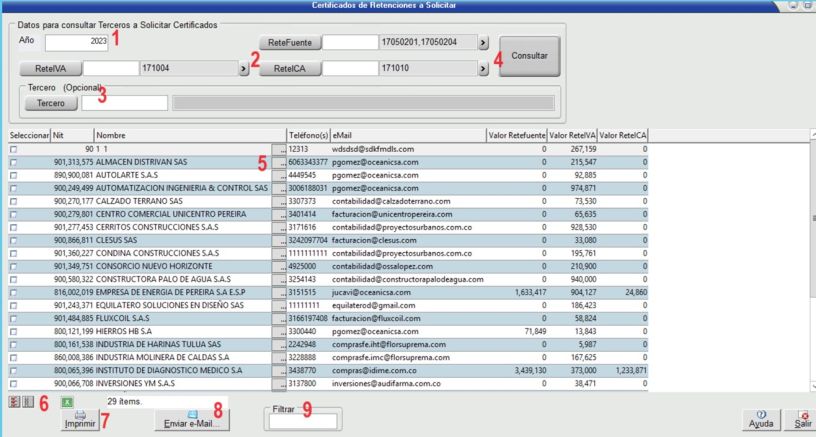
Task: Tick the checkbox for AUTOLARTE S.A.S
Action: pyautogui.click(x=14, y=174)
